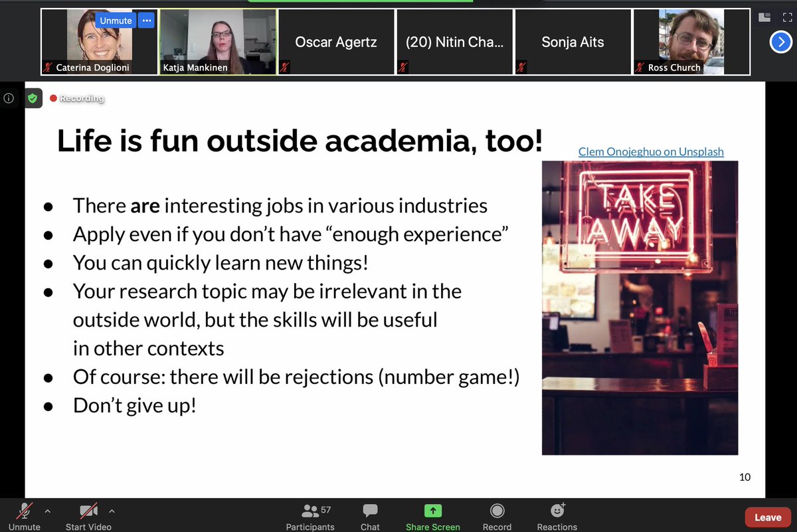
Task: Select Sonja Aits participant tile
Action: point(573,42)
